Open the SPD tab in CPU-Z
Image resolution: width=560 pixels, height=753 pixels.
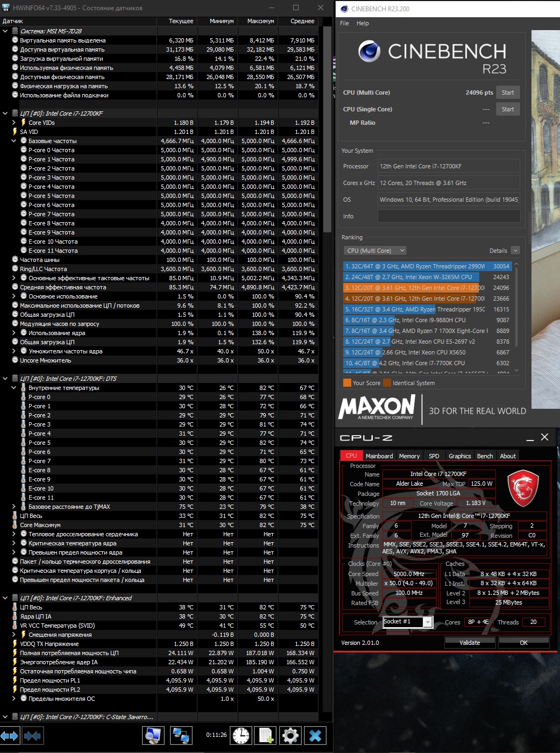434,456
